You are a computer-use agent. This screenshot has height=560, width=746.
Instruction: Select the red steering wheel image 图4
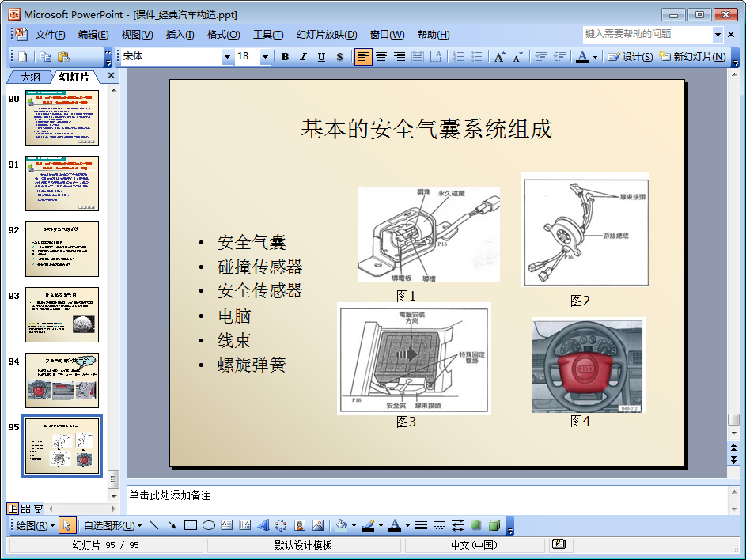(588, 365)
